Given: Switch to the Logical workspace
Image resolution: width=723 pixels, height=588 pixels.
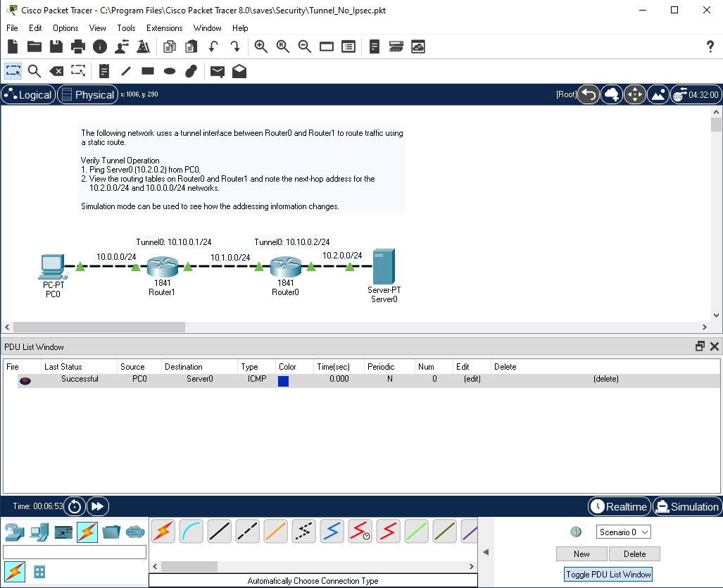Looking at the screenshot, I should click(29, 94).
